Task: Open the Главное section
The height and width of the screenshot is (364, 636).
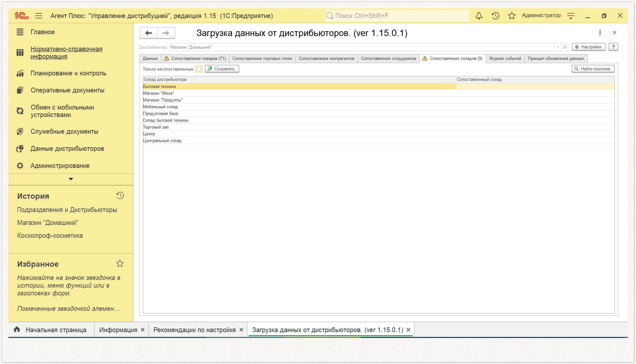Action: [x=43, y=32]
